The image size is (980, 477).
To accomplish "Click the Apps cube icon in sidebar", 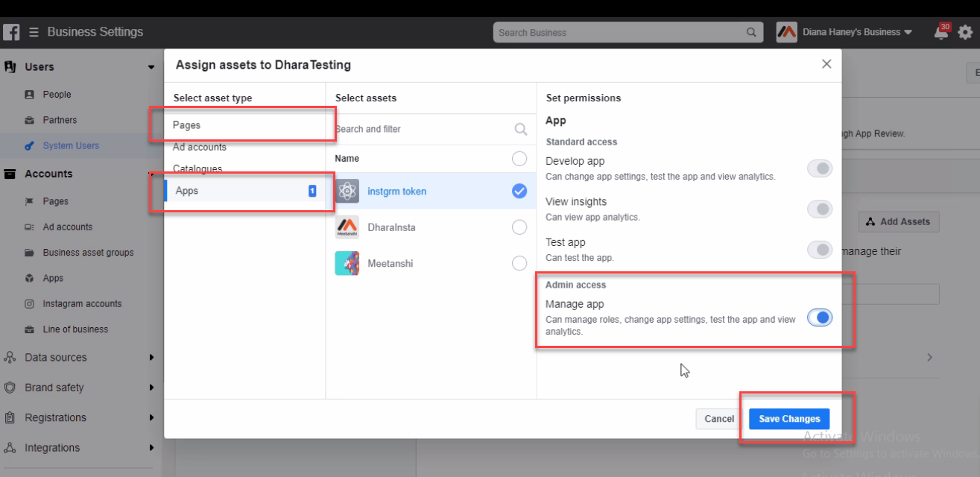I will 30,278.
